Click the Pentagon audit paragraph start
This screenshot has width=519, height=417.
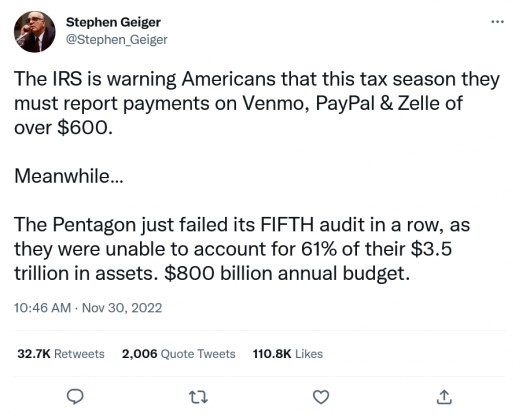[75, 225]
